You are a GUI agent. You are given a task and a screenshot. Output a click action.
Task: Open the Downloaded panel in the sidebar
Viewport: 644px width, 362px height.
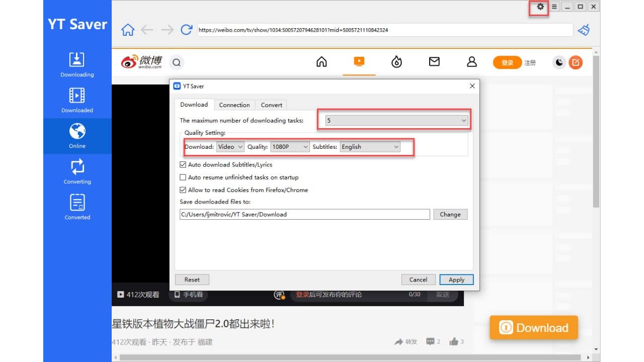coord(77,100)
